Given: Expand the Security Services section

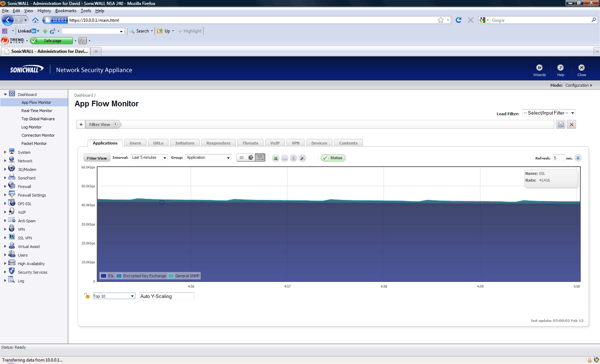Looking at the screenshot, I should 5,272.
